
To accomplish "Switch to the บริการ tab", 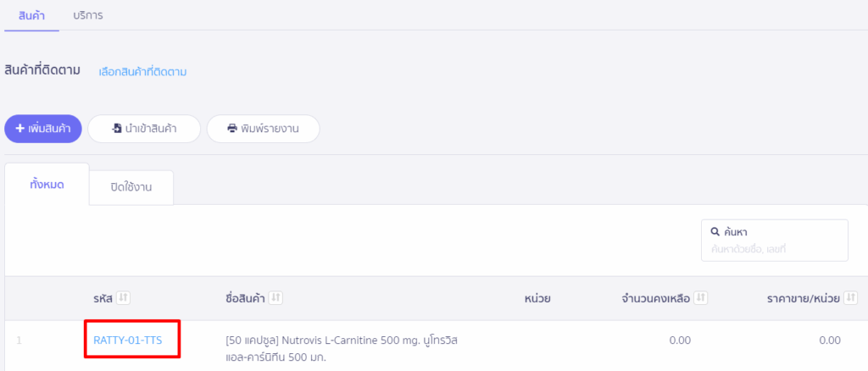I will point(88,15).
